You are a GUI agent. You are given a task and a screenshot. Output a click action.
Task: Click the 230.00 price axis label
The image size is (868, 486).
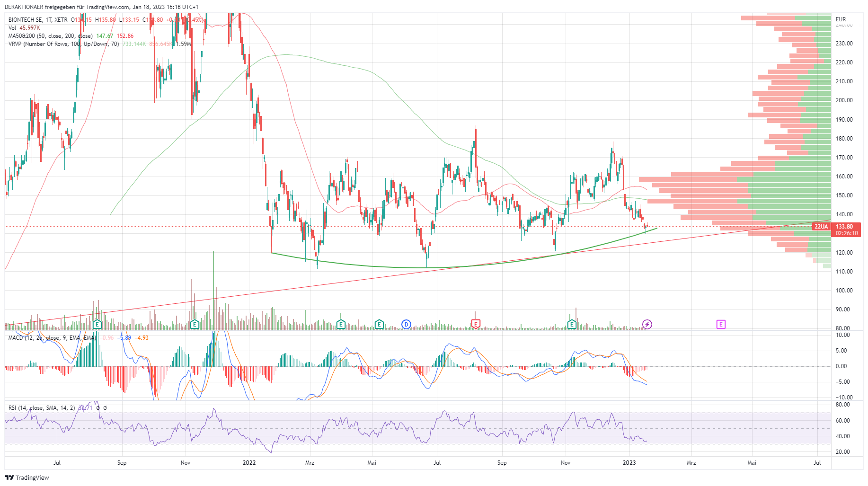[844, 44]
